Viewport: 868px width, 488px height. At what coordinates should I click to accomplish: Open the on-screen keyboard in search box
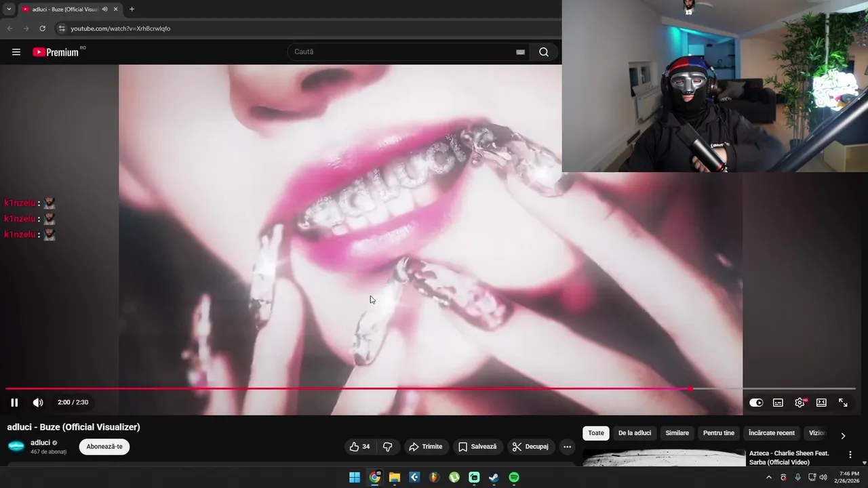(x=520, y=52)
